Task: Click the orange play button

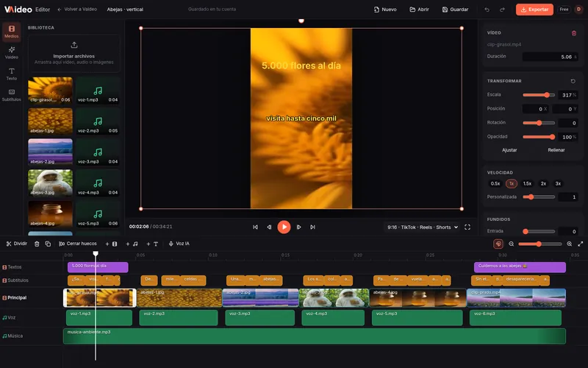Action: 284,227
